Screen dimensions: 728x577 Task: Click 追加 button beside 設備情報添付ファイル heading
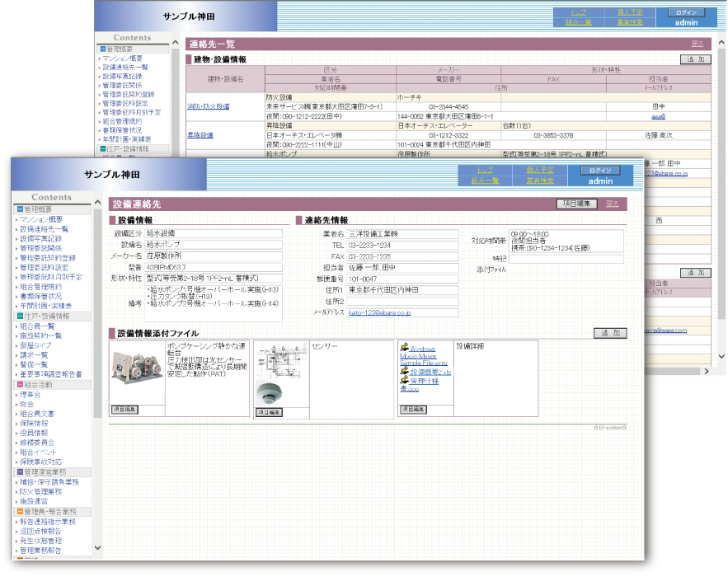611,333
